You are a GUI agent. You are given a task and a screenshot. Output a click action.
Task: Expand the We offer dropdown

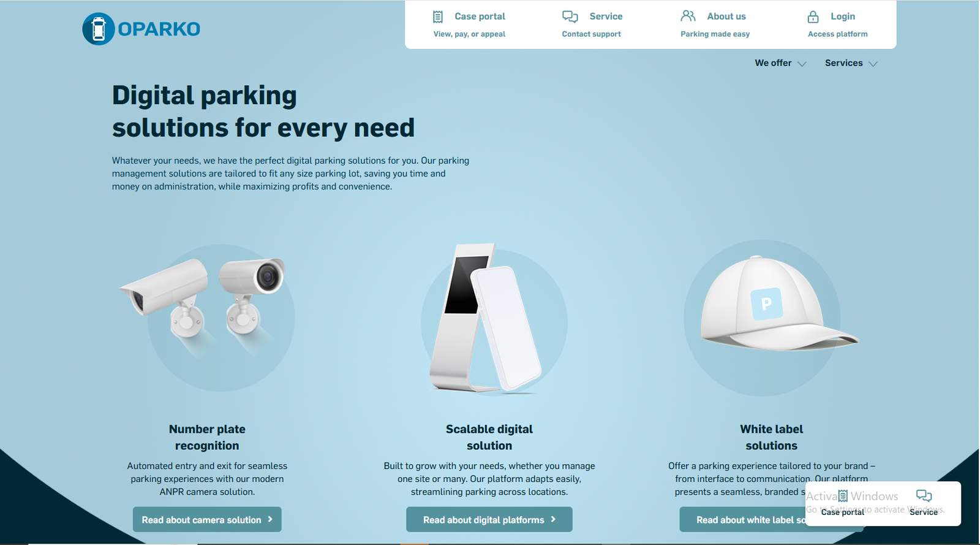[780, 63]
